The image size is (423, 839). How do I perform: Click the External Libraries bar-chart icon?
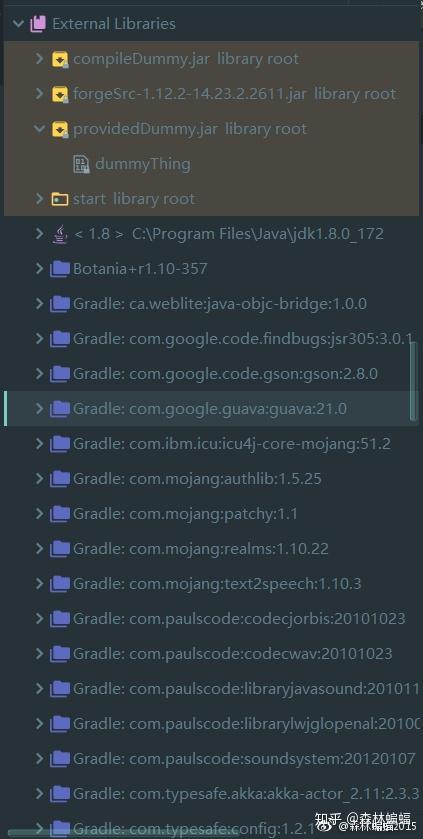coord(37,24)
